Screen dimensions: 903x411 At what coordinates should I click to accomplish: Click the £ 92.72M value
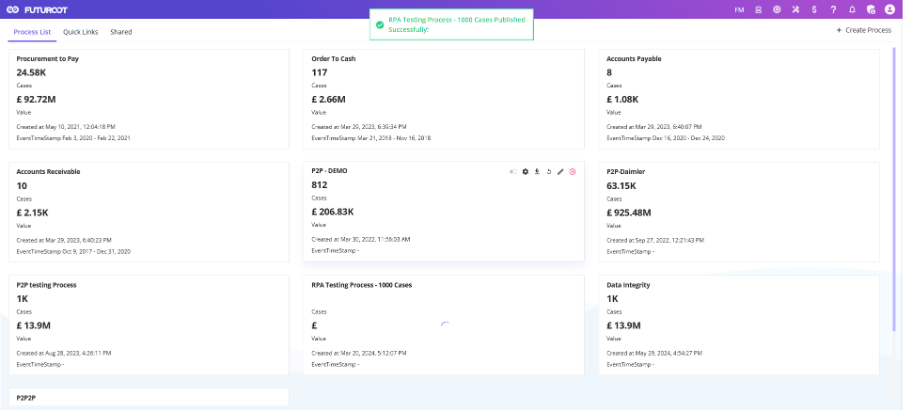(36, 100)
